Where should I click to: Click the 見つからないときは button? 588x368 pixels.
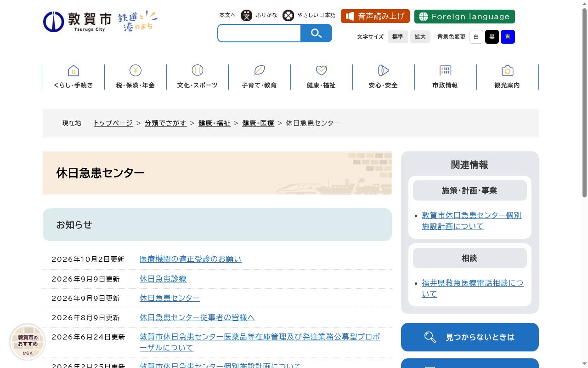(470, 337)
